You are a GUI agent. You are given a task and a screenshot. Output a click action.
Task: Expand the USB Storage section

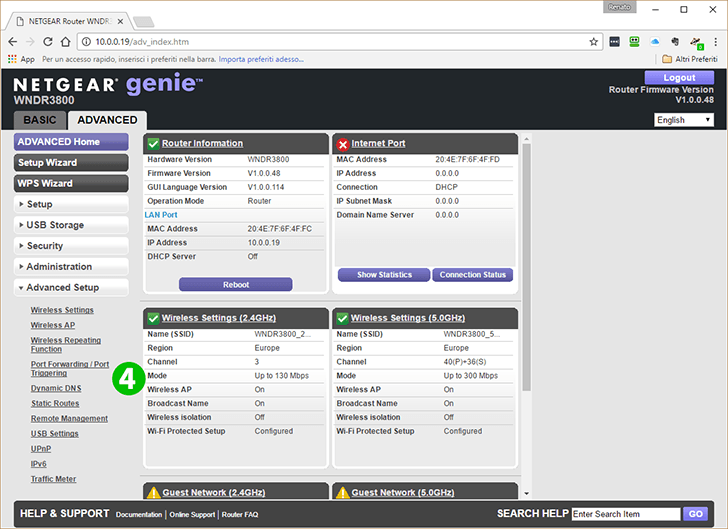click(71, 225)
